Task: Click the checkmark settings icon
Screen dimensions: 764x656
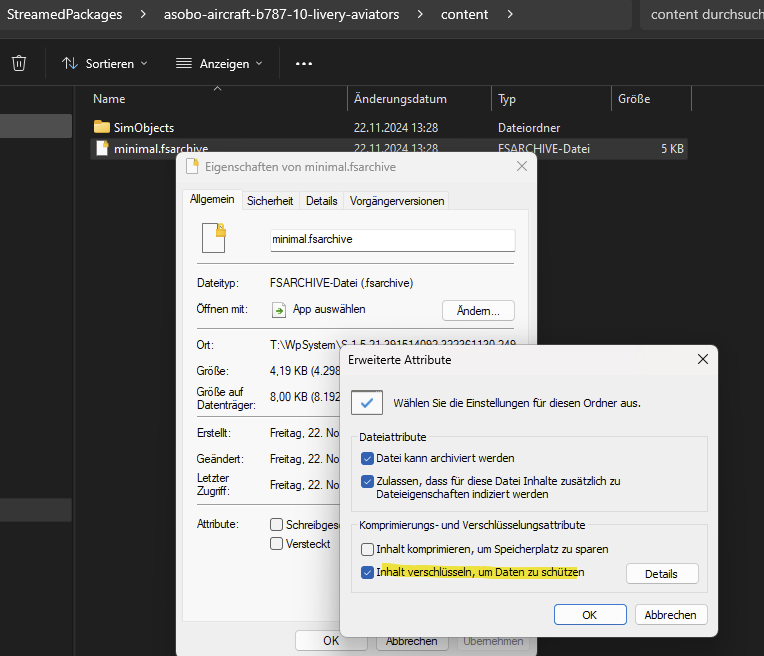Action: [x=367, y=403]
